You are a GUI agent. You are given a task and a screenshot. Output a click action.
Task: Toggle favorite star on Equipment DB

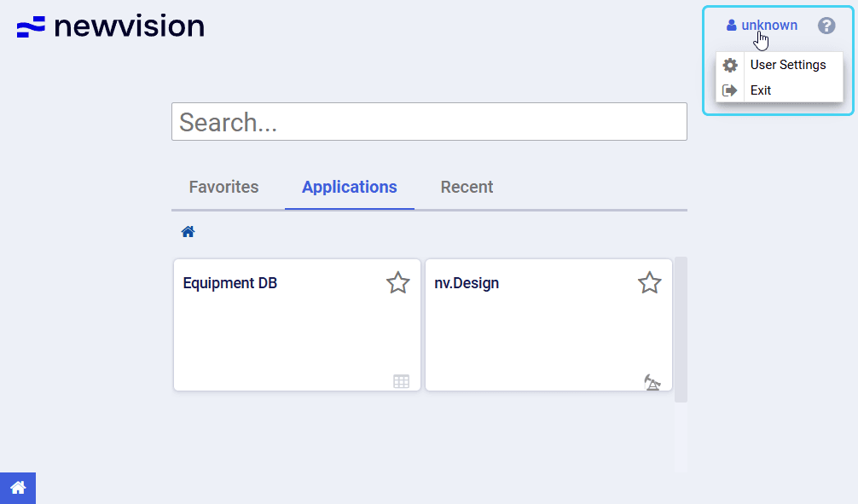point(398,283)
